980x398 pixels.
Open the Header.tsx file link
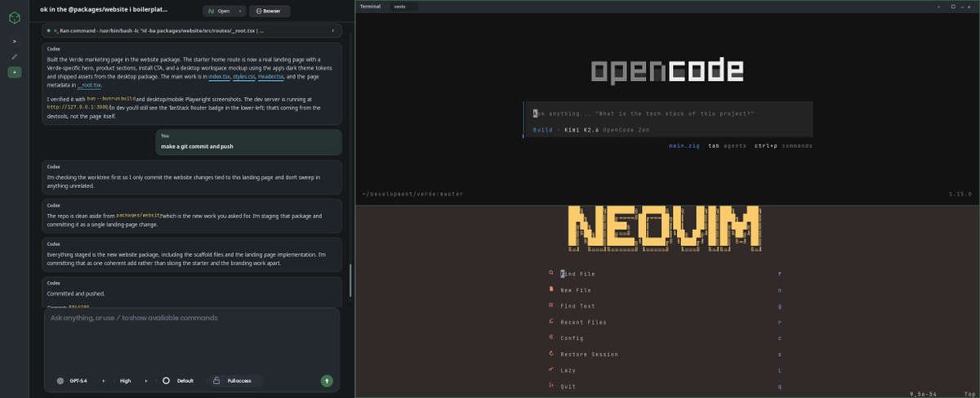tap(270, 76)
